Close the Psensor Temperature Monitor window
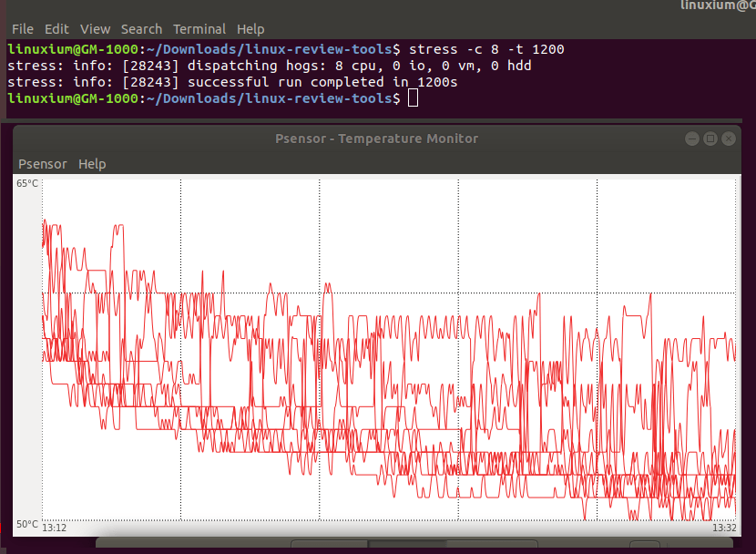The image size is (756, 554). click(729, 138)
